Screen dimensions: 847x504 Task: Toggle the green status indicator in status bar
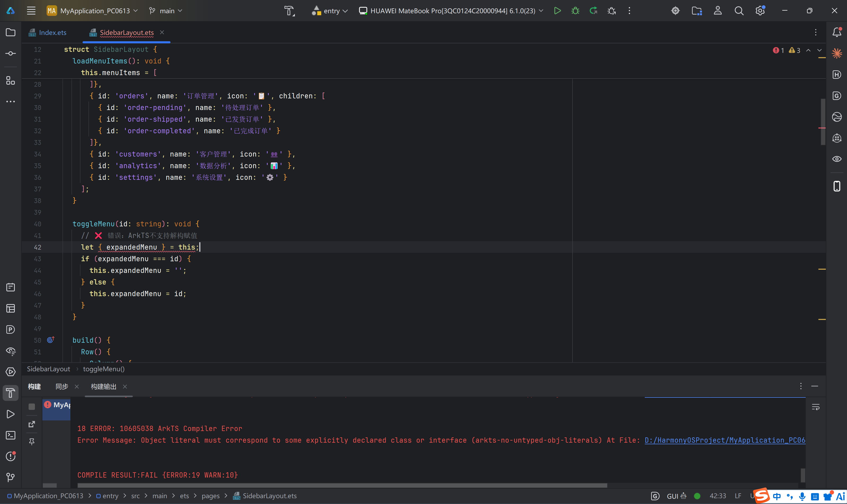coord(697,496)
